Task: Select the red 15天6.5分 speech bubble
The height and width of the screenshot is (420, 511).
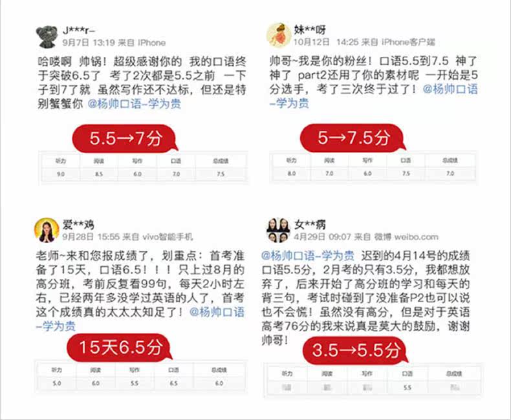Action: tap(120, 347)
